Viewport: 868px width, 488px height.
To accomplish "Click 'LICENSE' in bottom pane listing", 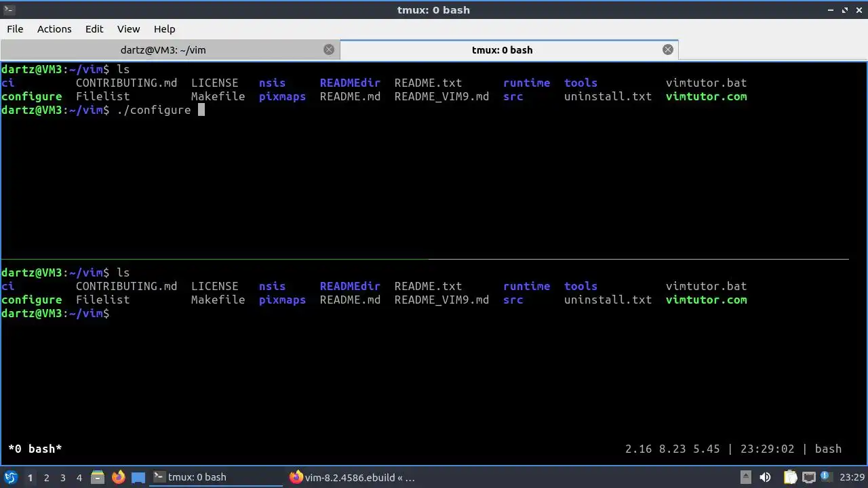I will click(214, 286).
